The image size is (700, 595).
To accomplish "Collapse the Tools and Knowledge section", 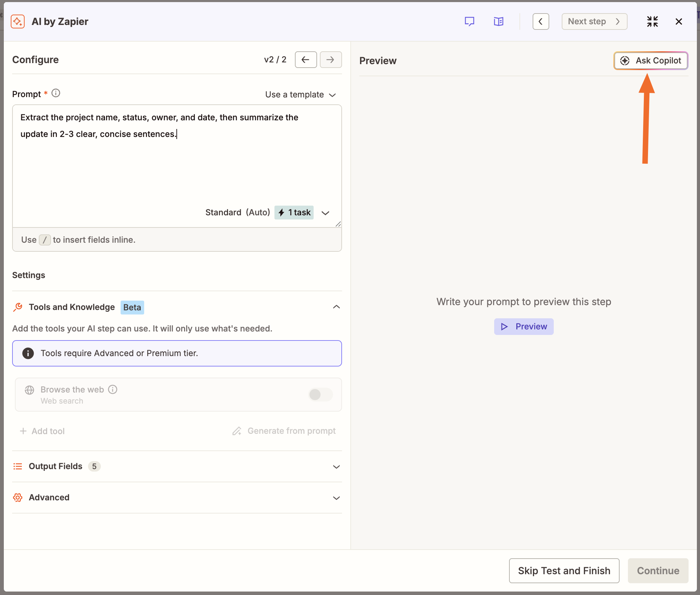I will click(336, 307).
